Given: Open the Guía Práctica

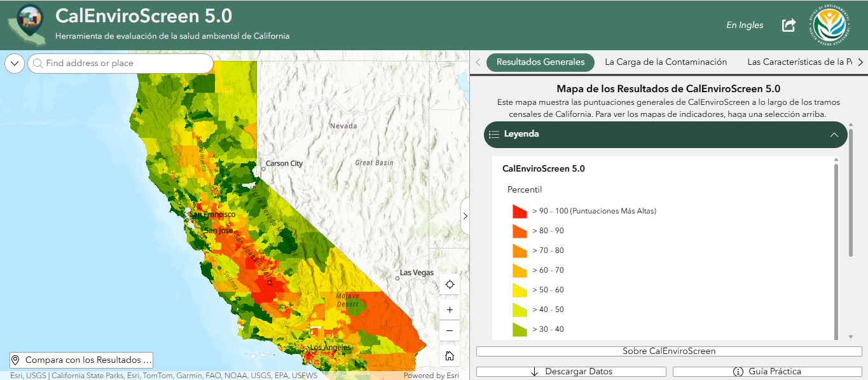Looking at the screenshot, I should coord(768,372).
